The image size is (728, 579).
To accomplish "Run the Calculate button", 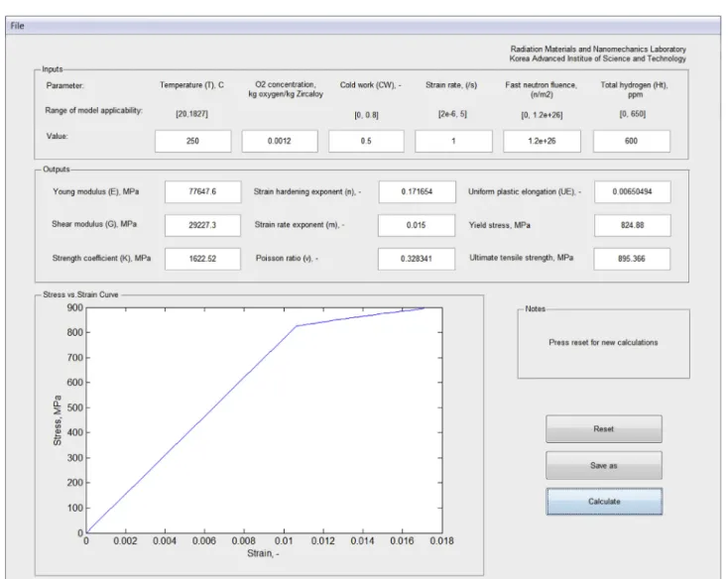I will coord(604,502).
